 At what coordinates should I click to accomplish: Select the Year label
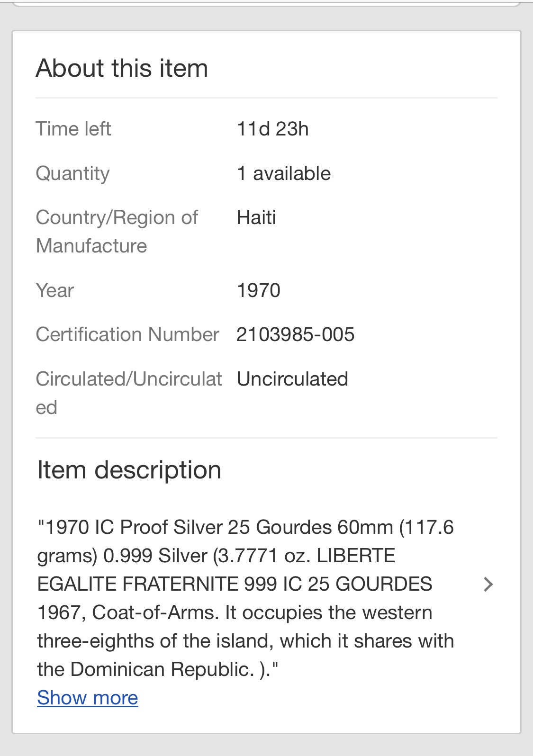(x=55, y=290)
